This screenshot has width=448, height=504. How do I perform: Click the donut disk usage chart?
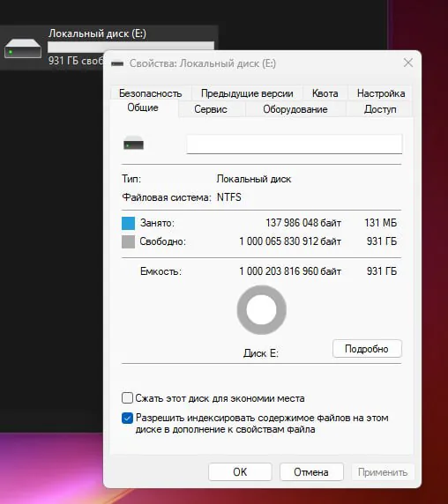261,310
